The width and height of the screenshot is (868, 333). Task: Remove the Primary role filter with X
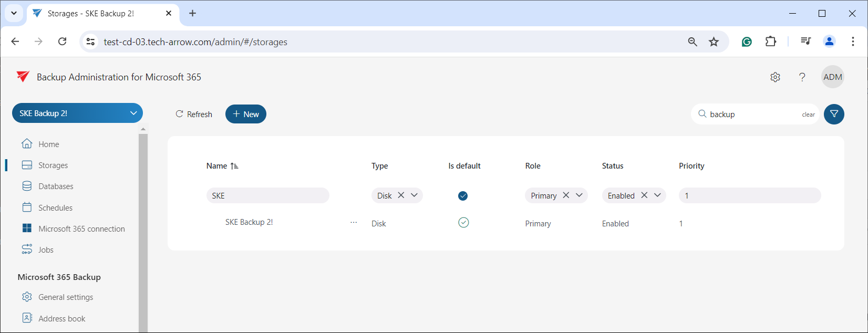566,195
